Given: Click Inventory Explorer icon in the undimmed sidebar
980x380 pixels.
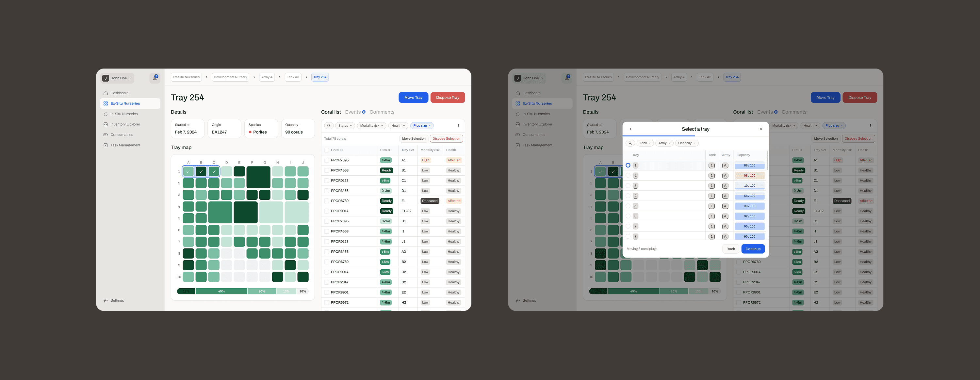Looking at the screenshot, I should tap(106, 124).
